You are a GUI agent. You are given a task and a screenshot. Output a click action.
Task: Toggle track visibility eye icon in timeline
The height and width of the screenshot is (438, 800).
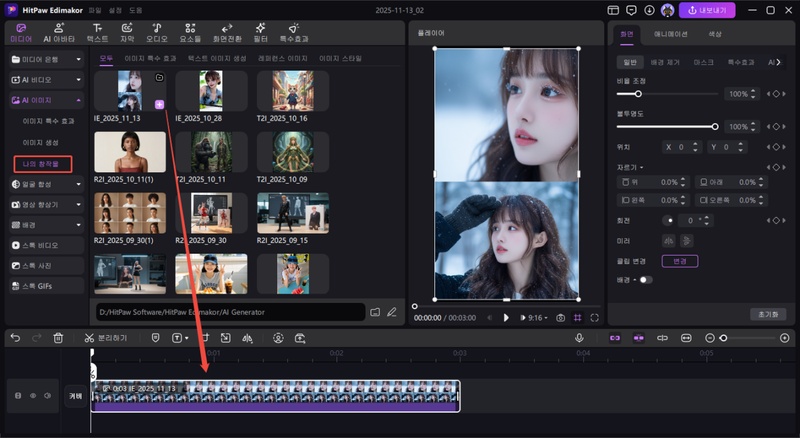(x=32, y=396)
